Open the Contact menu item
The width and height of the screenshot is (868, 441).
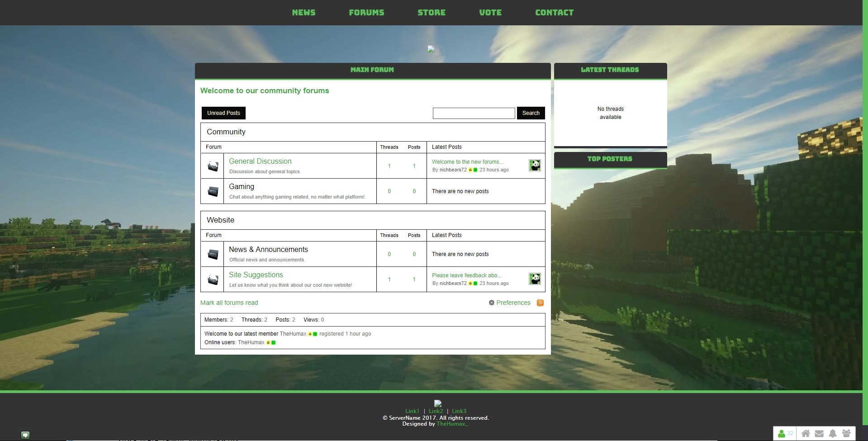coord(554,13)
